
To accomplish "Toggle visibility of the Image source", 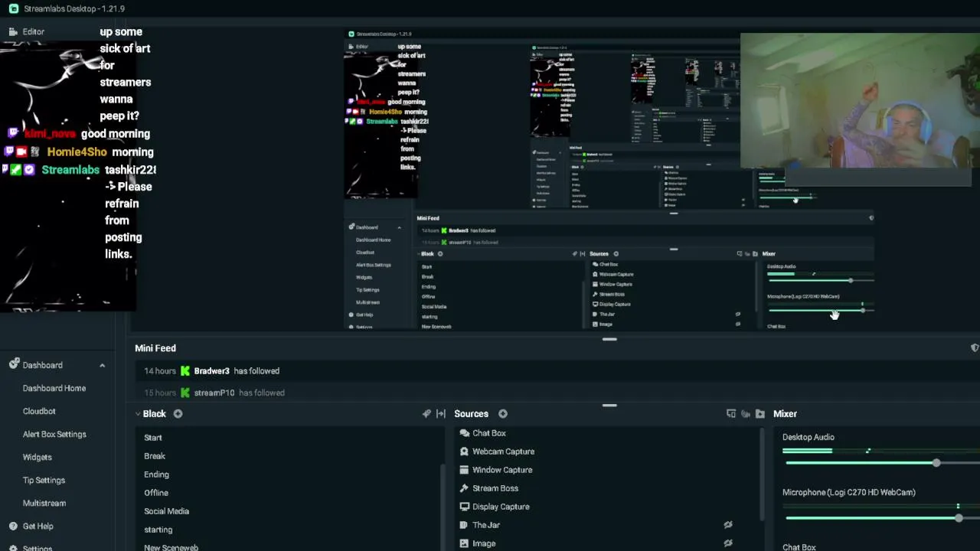I will pyautogui.click(x=728, y=543).
